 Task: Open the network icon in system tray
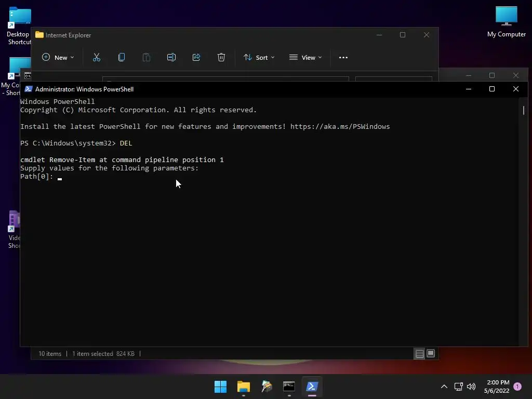458,387
